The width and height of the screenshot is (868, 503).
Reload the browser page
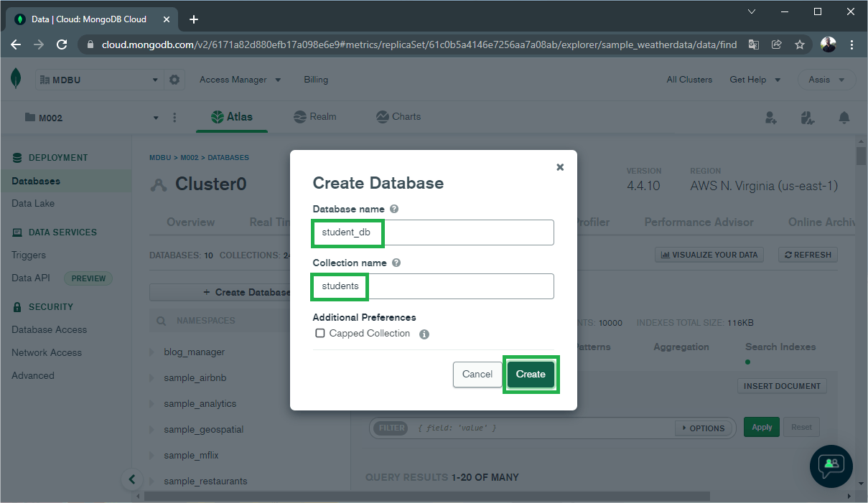point(62,44)
